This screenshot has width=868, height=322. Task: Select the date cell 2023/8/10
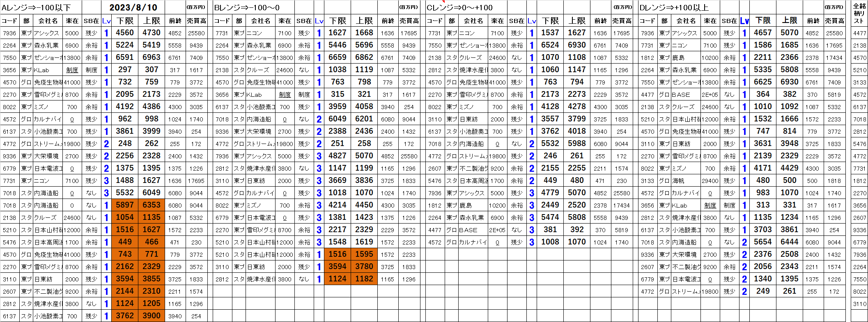133,7
